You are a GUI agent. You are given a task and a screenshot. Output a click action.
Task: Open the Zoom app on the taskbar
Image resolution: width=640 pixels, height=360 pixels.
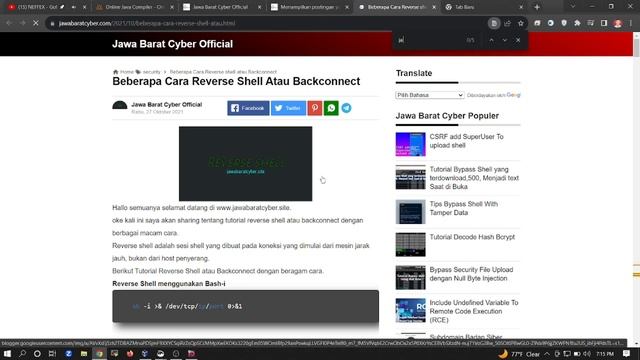68,353
